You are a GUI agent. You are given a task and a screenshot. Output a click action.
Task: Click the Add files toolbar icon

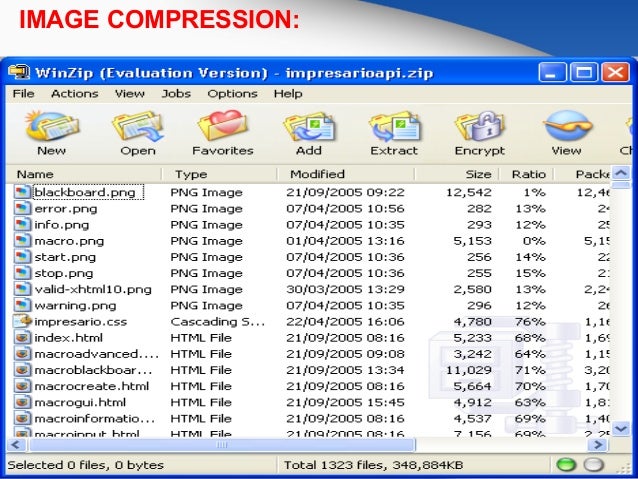pyautogui.click(x=309, y=127)
